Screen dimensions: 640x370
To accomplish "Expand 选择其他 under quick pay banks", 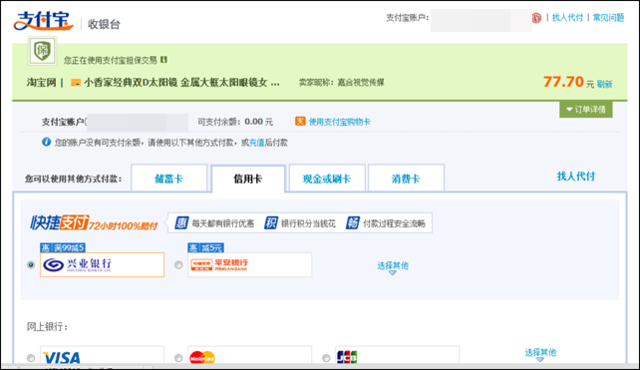I will coord(392,268).
